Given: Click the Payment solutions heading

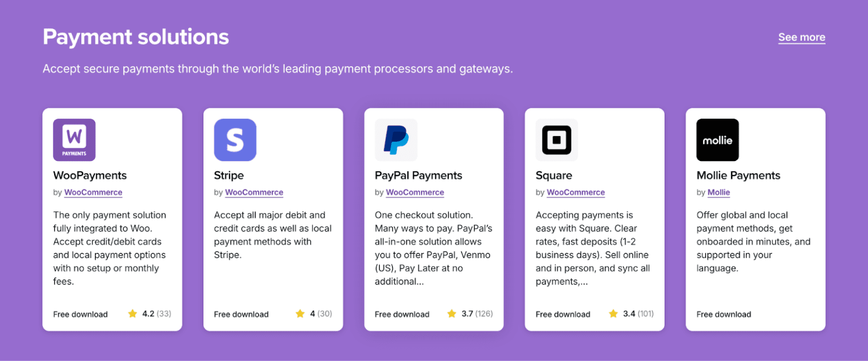Looking at the screenshot, I should (x=136, y=36).
